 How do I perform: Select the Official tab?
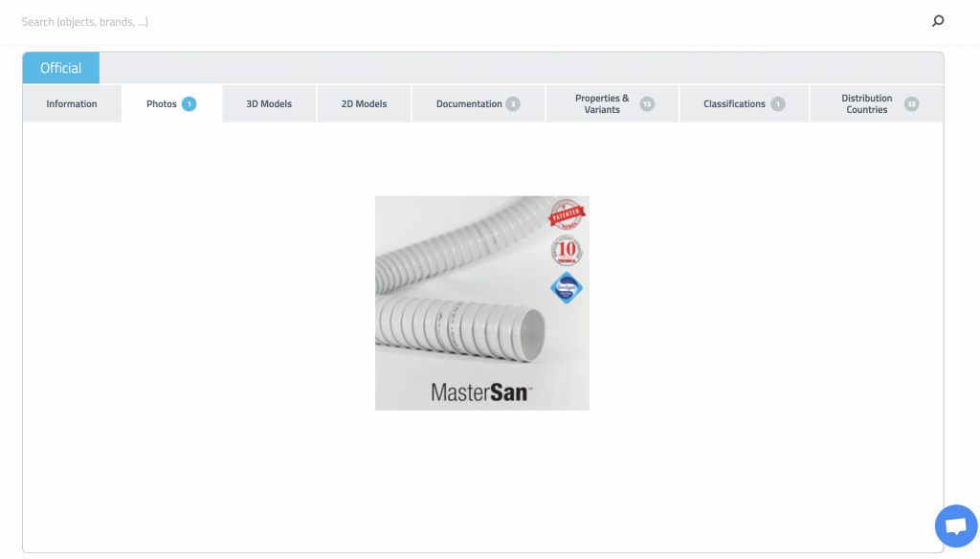click(x=60, y=68)
